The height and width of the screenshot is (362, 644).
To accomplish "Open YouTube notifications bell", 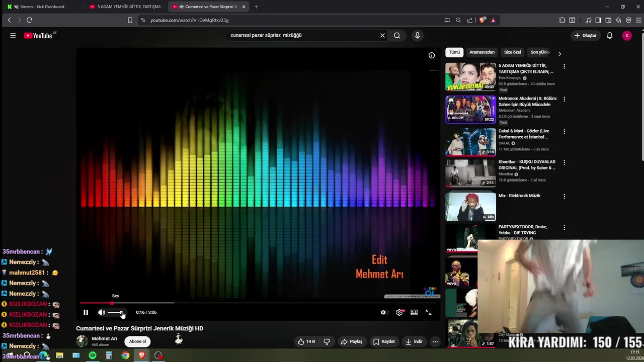I will pos(610,36).
